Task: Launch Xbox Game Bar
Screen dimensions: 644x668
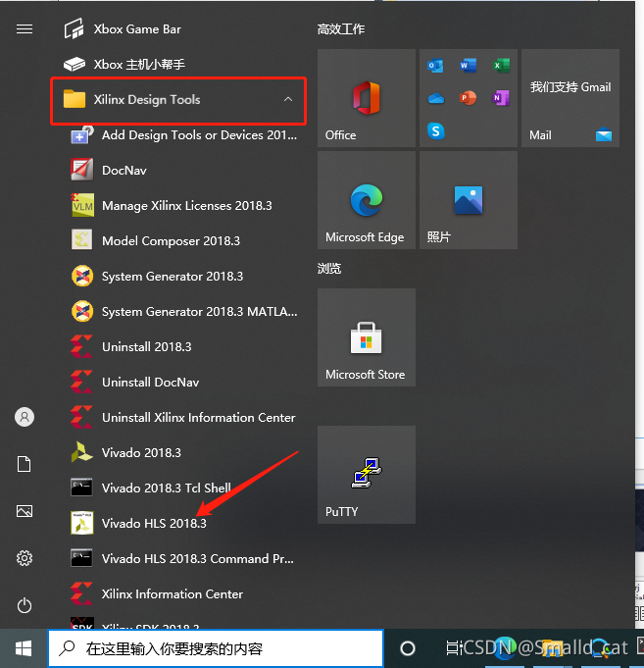Action: tap(178, 29)
